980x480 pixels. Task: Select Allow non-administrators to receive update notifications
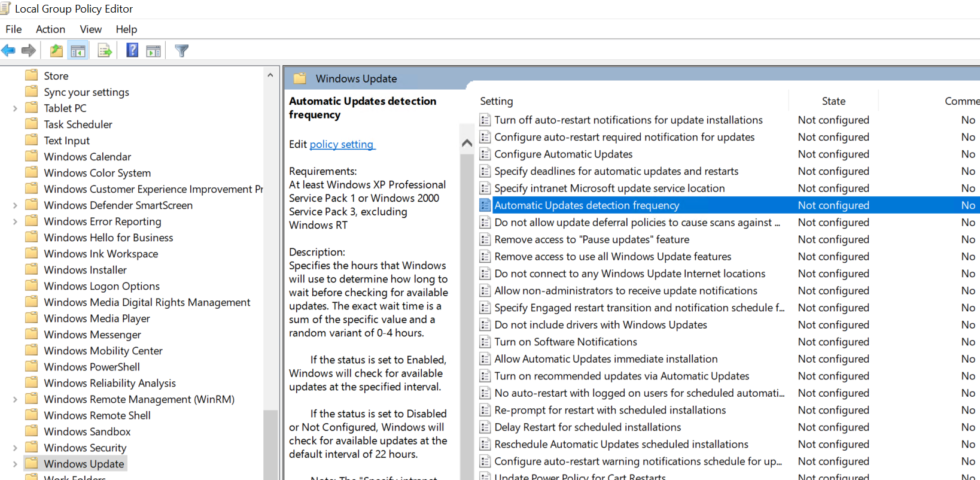[x=626, y=291]
